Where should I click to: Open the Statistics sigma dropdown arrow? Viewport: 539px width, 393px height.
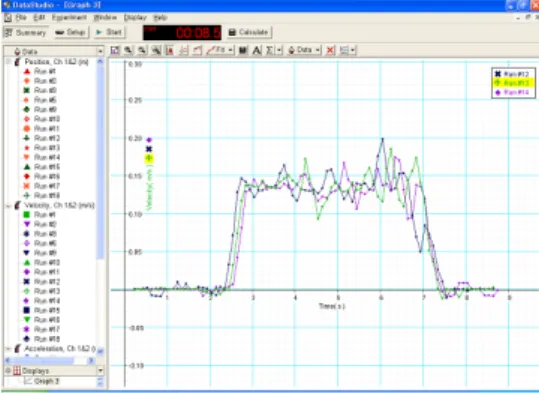click(x=279, y=50)
